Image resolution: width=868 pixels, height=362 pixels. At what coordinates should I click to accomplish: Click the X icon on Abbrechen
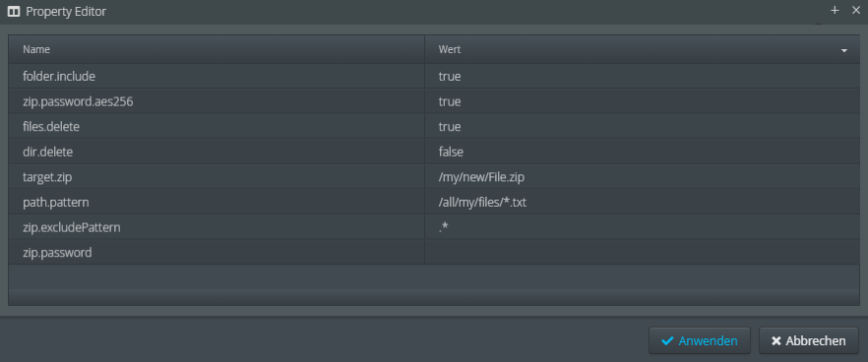tap(776, 341)
